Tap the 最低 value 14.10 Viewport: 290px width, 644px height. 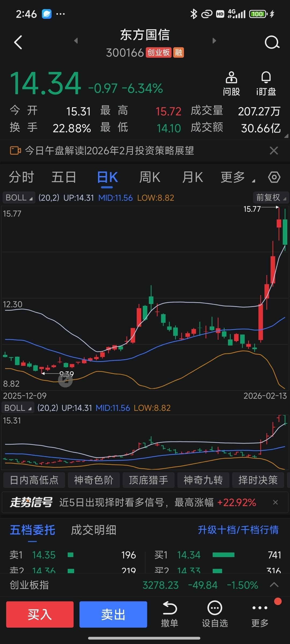(169, 128)
